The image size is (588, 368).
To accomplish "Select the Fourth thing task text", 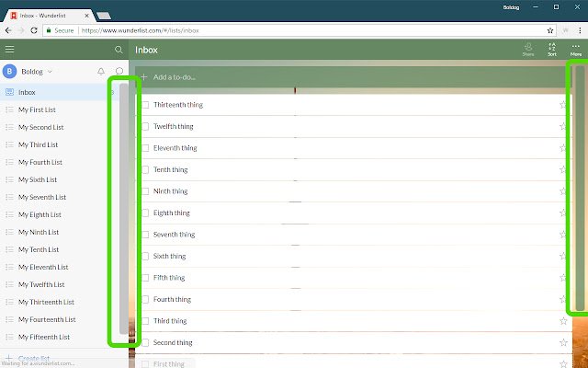I will tap(172, 299).
